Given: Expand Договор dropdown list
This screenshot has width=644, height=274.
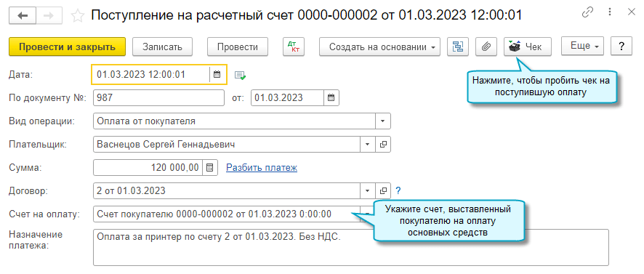Looking at the screenshot, I should point(368,190).
